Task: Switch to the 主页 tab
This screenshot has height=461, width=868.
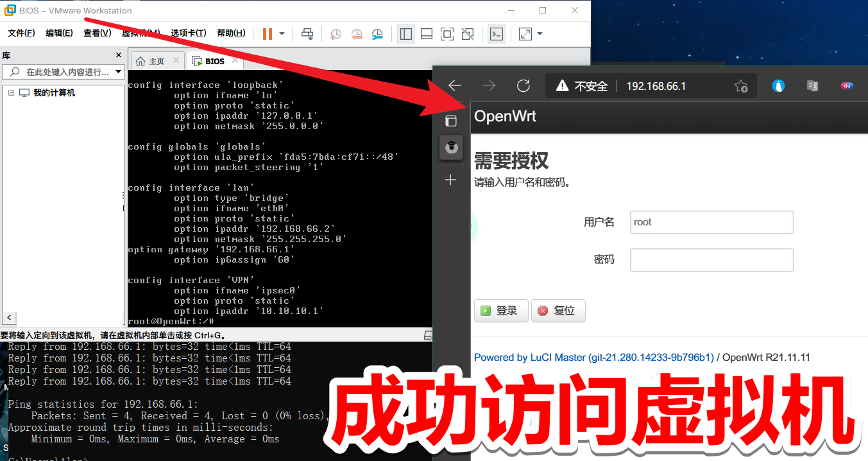Action: coord(157,61)
